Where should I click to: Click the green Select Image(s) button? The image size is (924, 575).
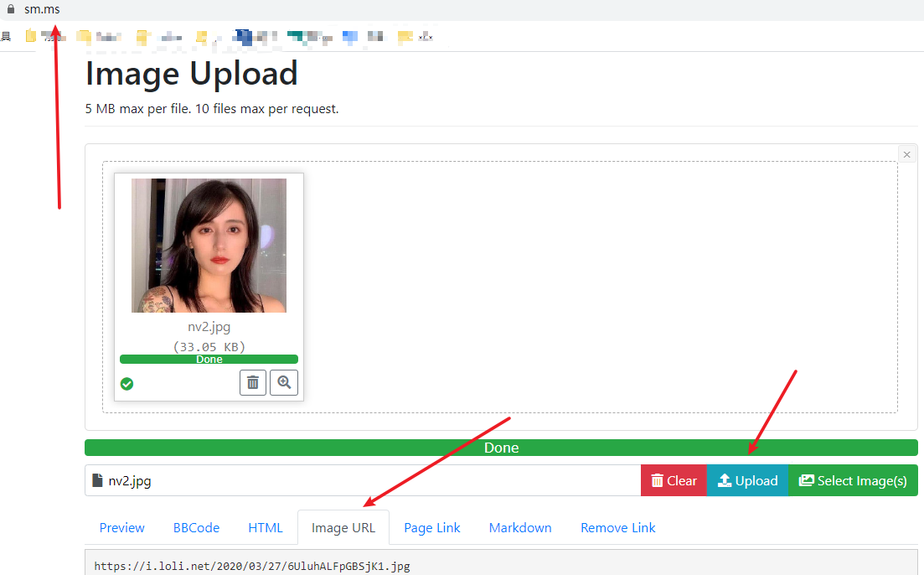[x=853, y=480]
